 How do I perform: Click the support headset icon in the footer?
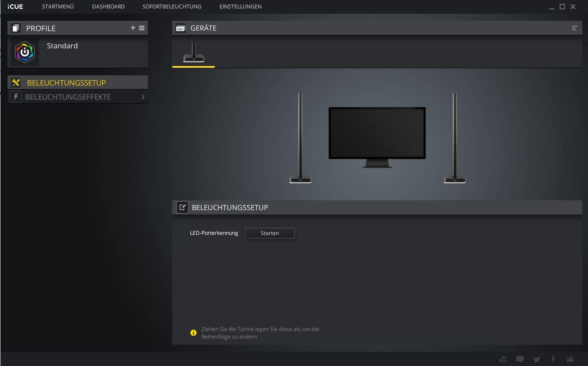pyautogui.click(x=503, y=359)
